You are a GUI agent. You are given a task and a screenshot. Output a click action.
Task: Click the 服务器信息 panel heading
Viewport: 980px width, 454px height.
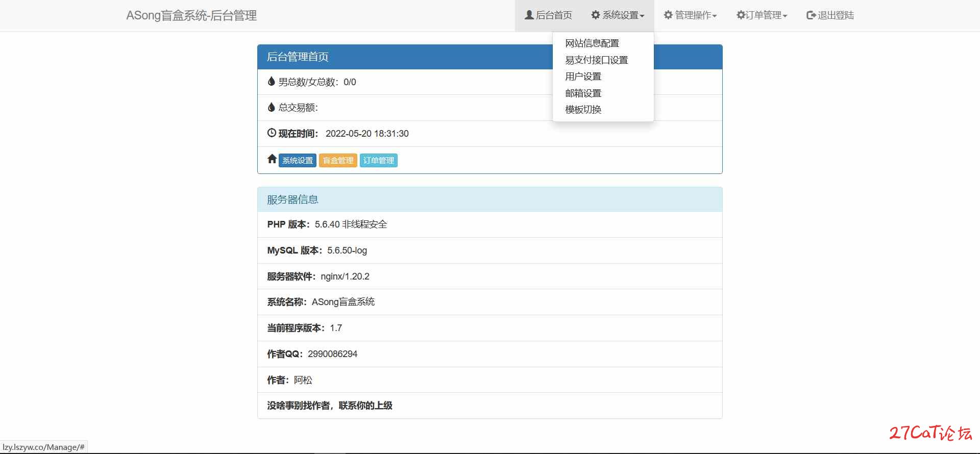tap(490, 199)
